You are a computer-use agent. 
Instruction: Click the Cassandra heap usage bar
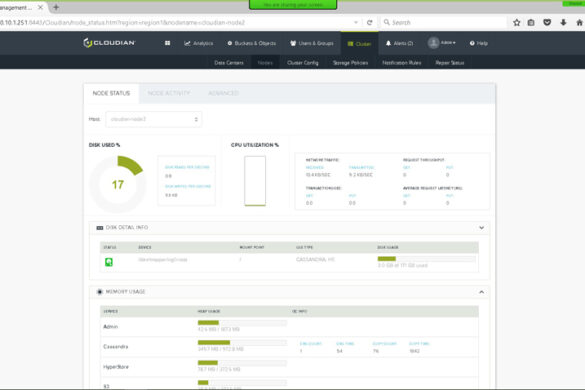[242, 343]
